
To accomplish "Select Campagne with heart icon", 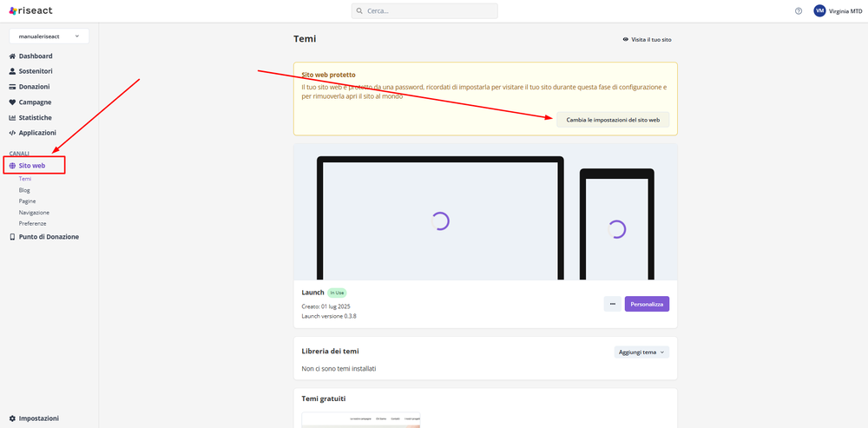I will tap(35, 102).
